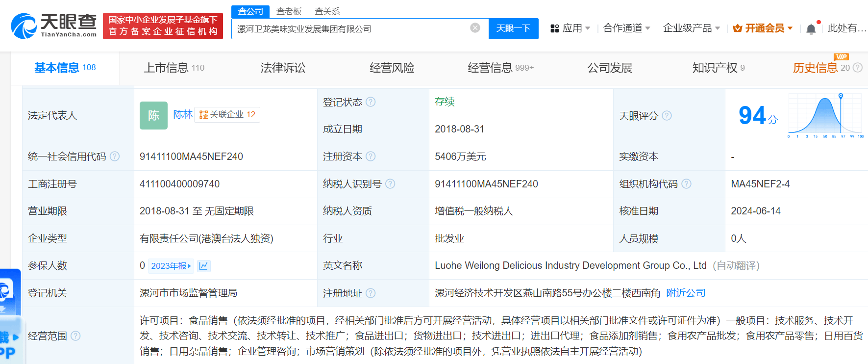Click the 存续 status text

click(445, 102)
